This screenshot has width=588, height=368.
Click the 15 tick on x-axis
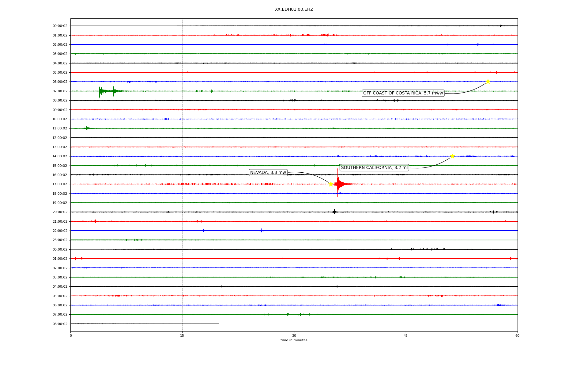[182, 336]
